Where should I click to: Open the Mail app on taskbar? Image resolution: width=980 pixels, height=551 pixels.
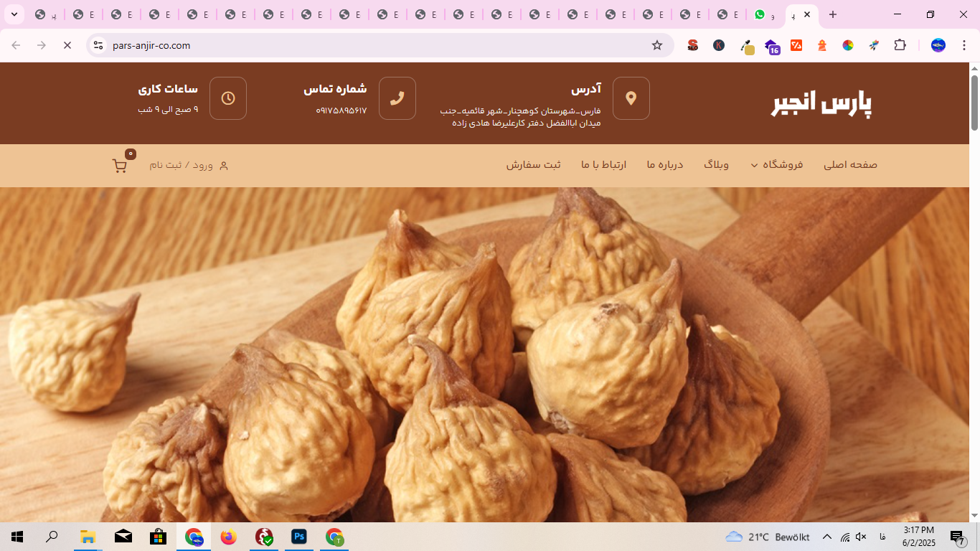coord(123,537)
